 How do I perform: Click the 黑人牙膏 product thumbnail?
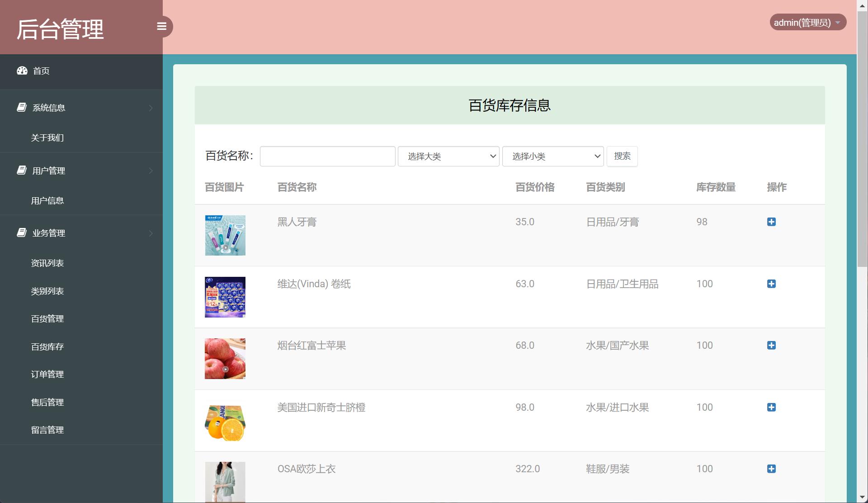click(x=225, y=235)
